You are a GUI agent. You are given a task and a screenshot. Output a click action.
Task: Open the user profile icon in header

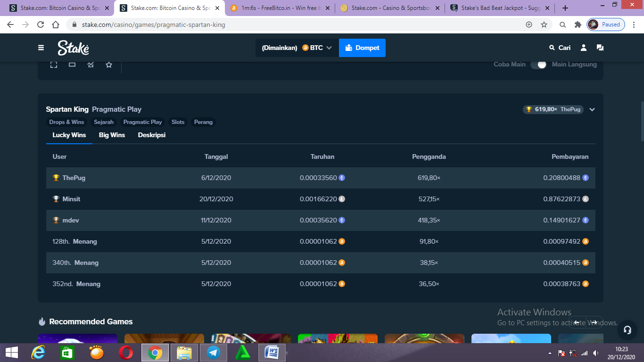pyautogui.click(x=584, y=48)
